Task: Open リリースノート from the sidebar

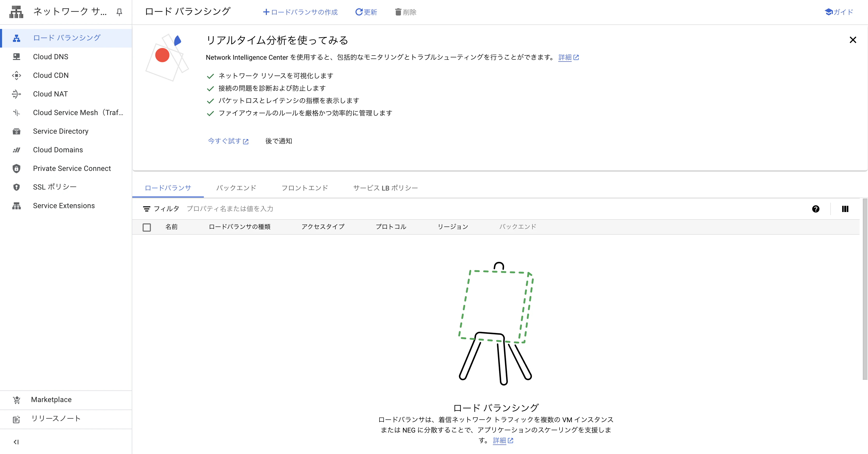Action: click(66, 419)
